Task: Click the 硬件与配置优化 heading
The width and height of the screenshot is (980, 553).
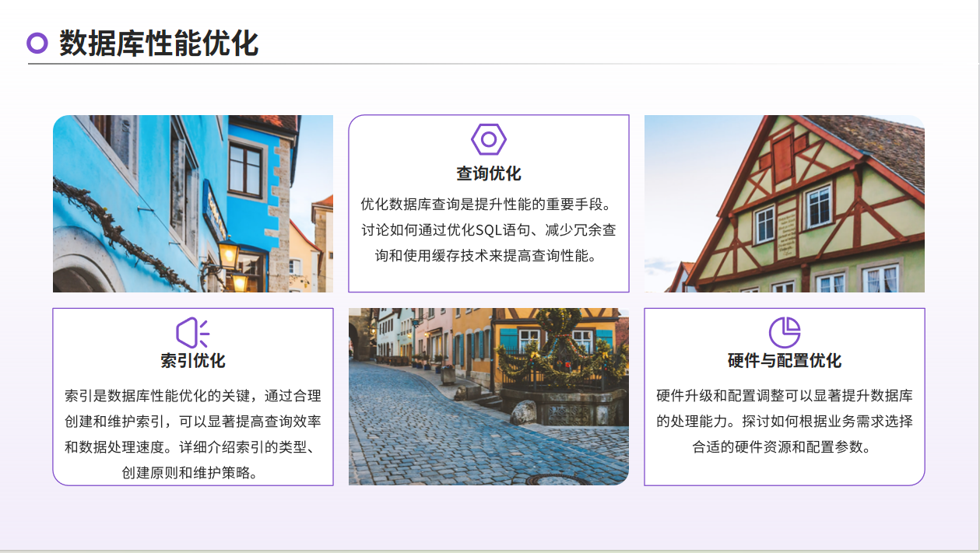Action: 785,361
